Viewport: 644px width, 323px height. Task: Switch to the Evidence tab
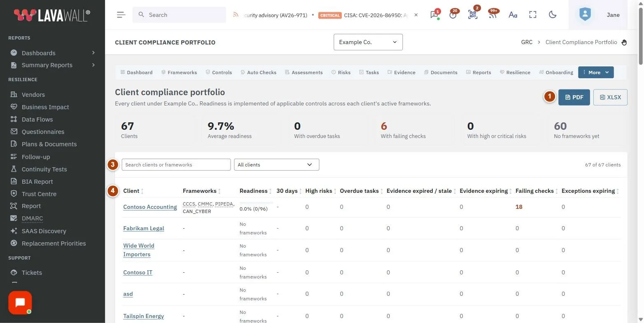tap(401, 72)
